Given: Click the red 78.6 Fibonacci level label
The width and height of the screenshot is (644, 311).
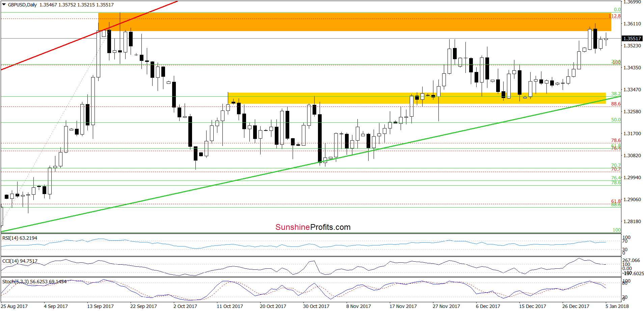Looking at the screenshot, I should pyautogui.click(x=616, y=140).
